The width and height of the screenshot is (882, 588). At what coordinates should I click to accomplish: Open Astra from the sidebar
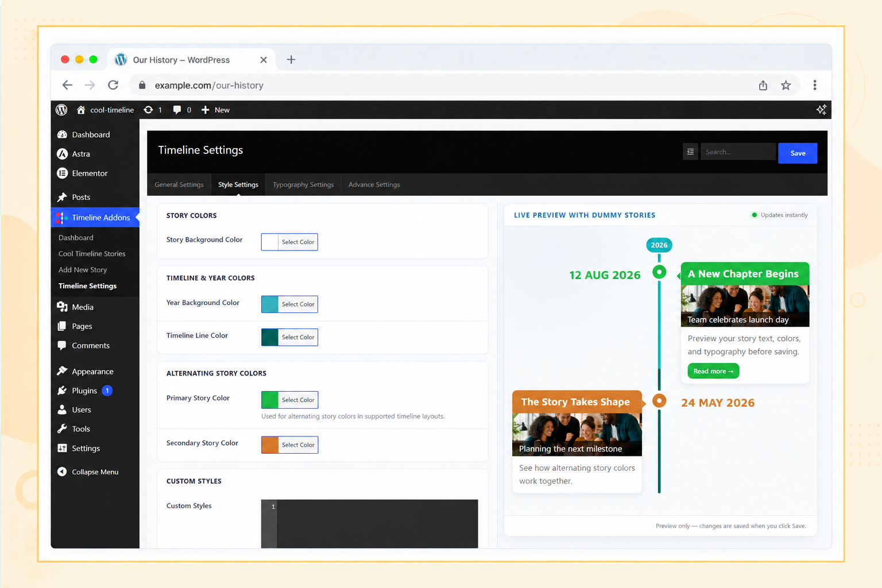81,154
